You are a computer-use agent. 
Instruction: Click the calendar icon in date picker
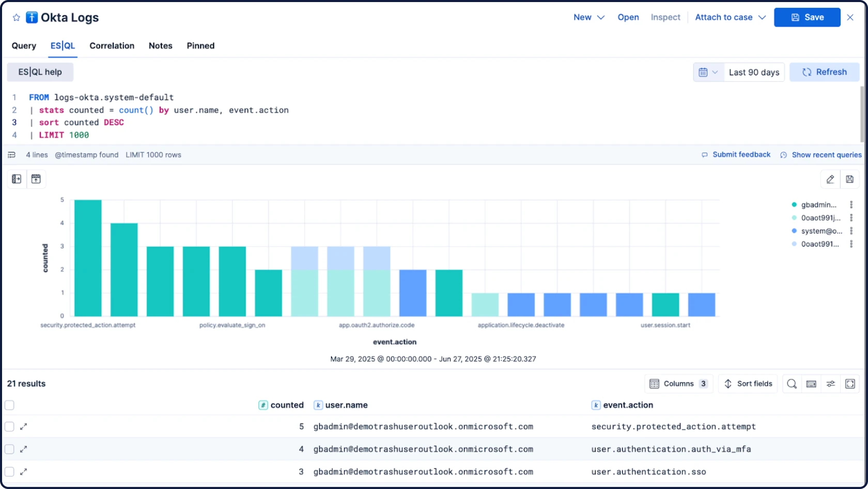[703, 72]
